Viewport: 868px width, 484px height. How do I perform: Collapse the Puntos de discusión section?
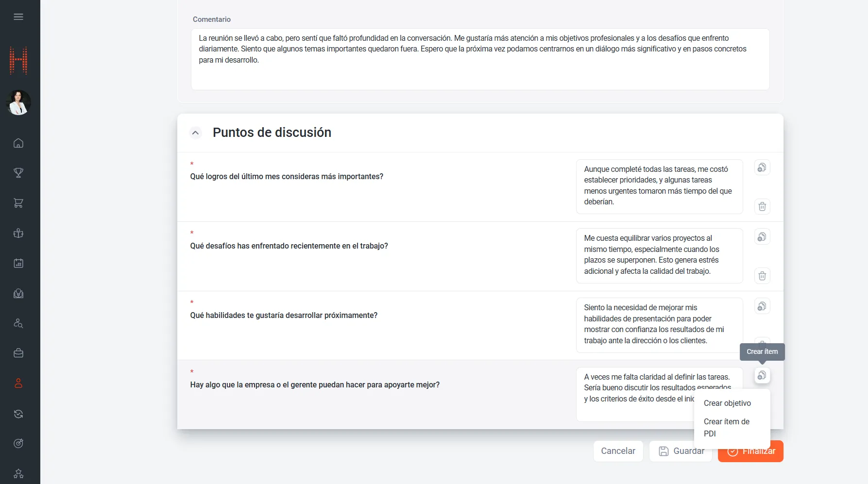[195, 133]
